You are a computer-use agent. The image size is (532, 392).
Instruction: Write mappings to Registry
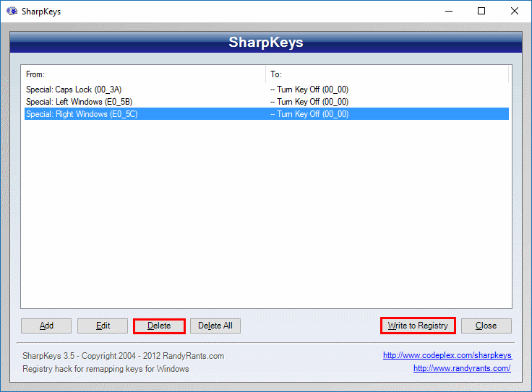tap(418, 326)
